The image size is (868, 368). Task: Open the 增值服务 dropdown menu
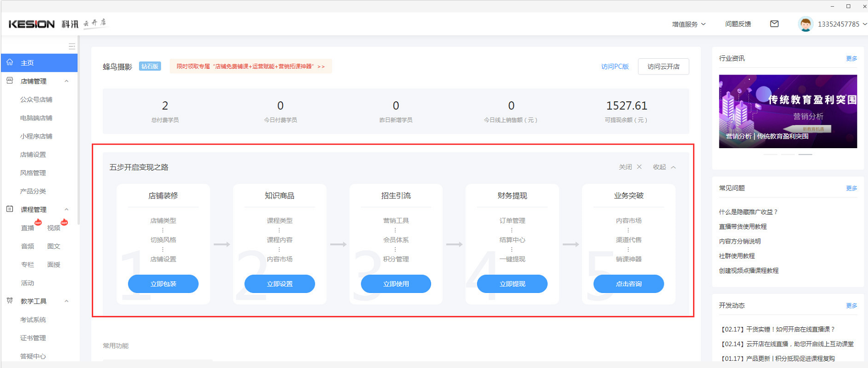coord(688,24)
